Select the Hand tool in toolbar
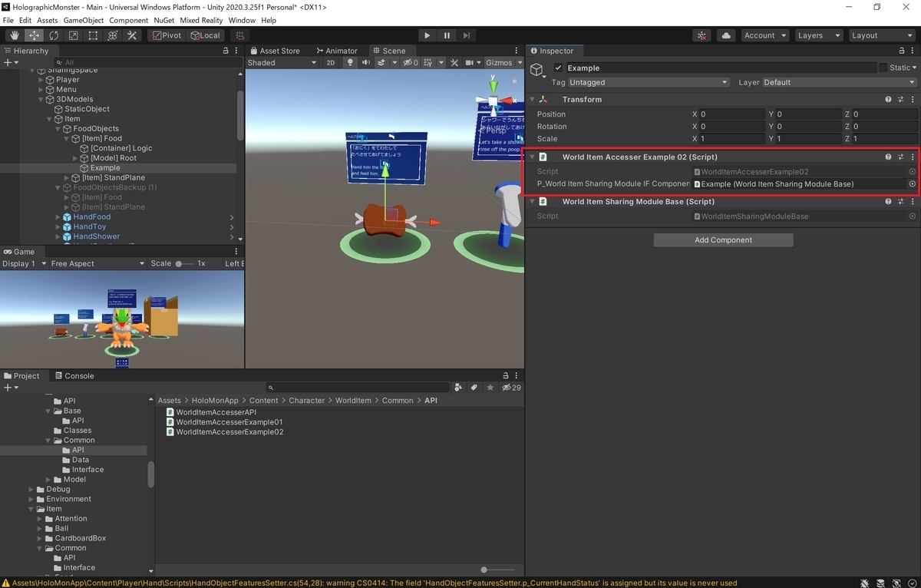This screenshot has height=588, width=921. [15, 35]
